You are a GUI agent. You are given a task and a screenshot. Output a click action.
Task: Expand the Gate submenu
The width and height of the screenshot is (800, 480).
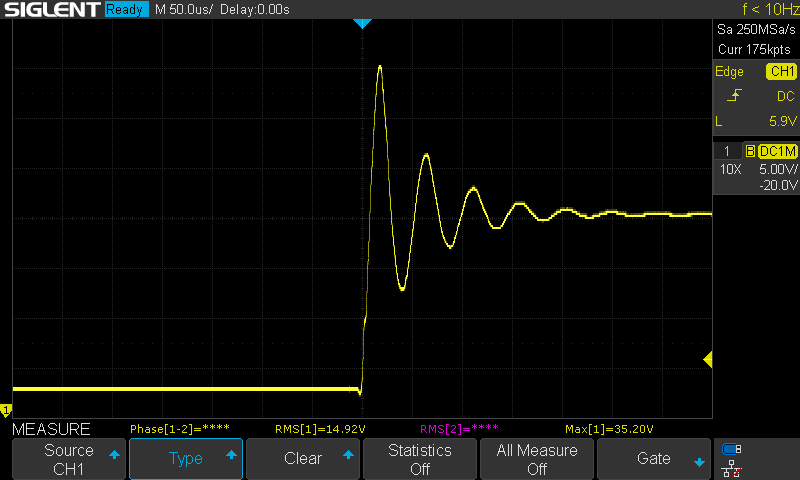tap(654, 459)
